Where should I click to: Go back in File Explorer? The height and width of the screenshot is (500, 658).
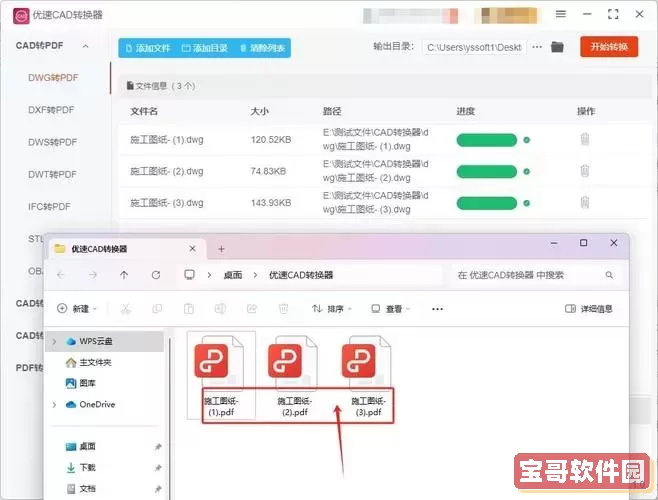[x=61, y=275]
